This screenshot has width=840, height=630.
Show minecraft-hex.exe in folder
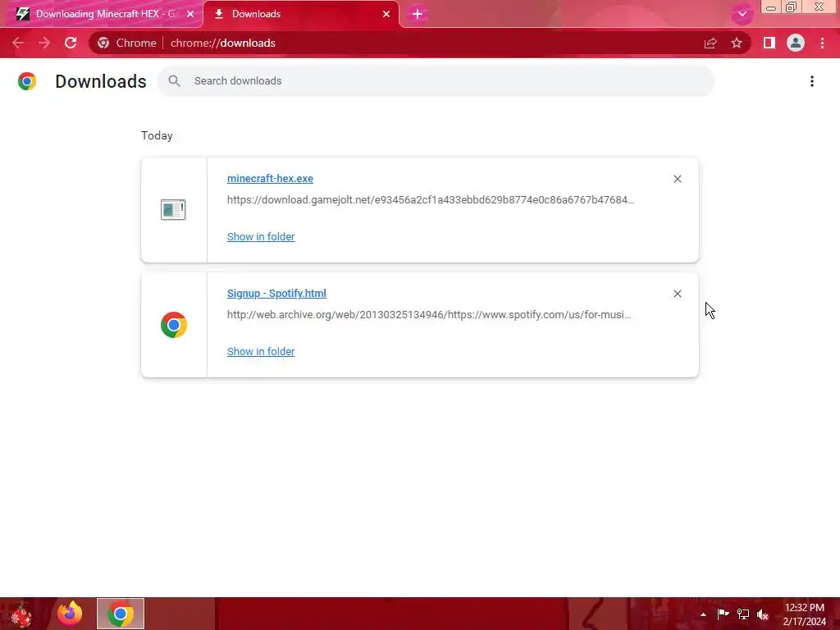point(261,237)
